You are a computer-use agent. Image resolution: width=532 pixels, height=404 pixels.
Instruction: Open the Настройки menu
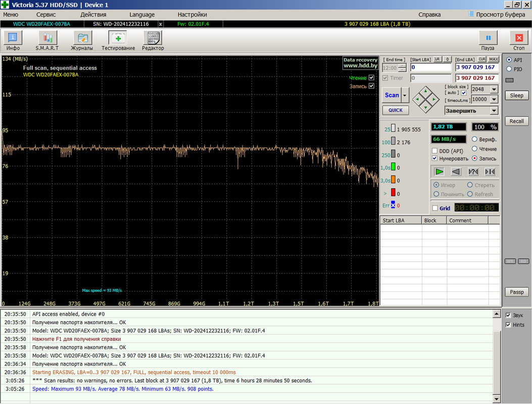[x=192, y=15]
